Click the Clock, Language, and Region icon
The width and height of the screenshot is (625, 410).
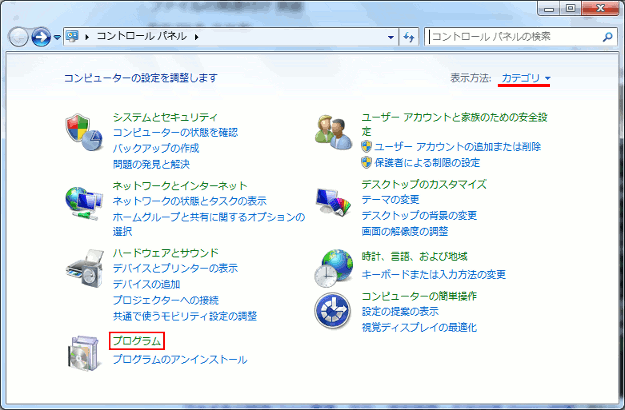[332, 268]
